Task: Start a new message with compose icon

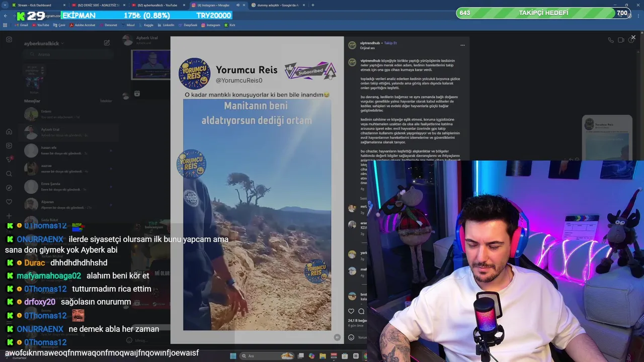Action: pos(107,43)
